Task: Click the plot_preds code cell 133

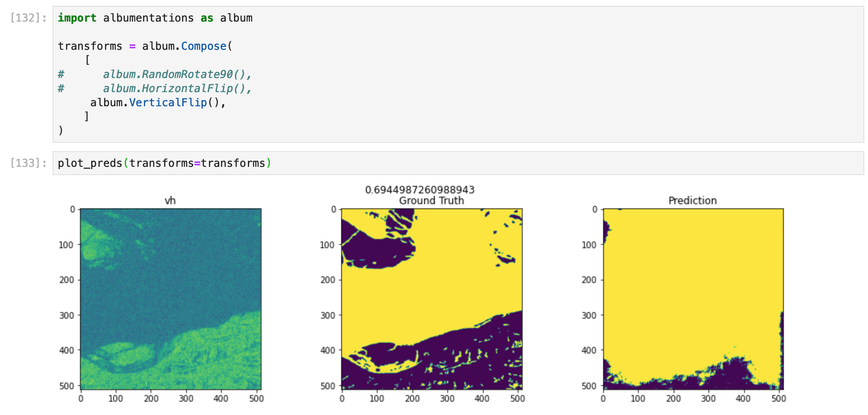Action: coord(458,163)
